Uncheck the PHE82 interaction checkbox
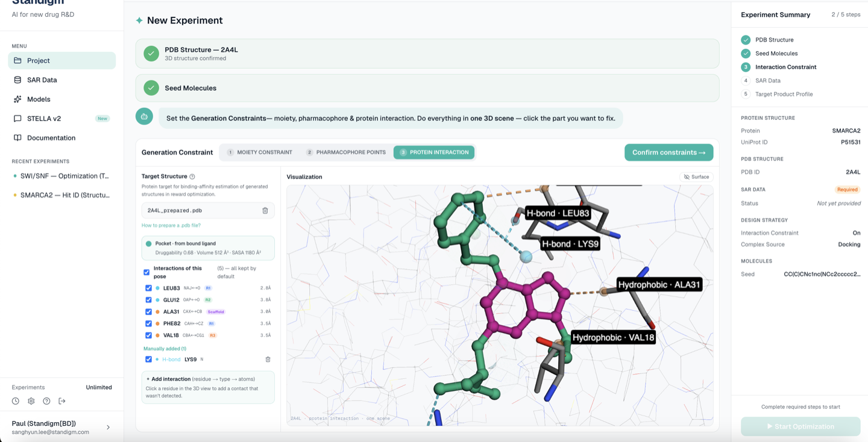The width and height of the screenshot is (868, 442). 148,323
